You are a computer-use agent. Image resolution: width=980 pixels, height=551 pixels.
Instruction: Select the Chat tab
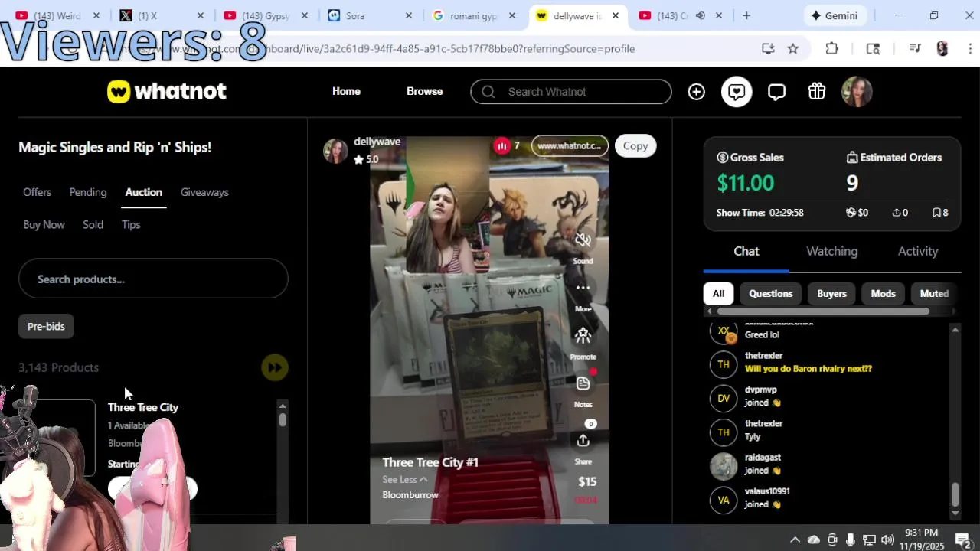point(746,251)
